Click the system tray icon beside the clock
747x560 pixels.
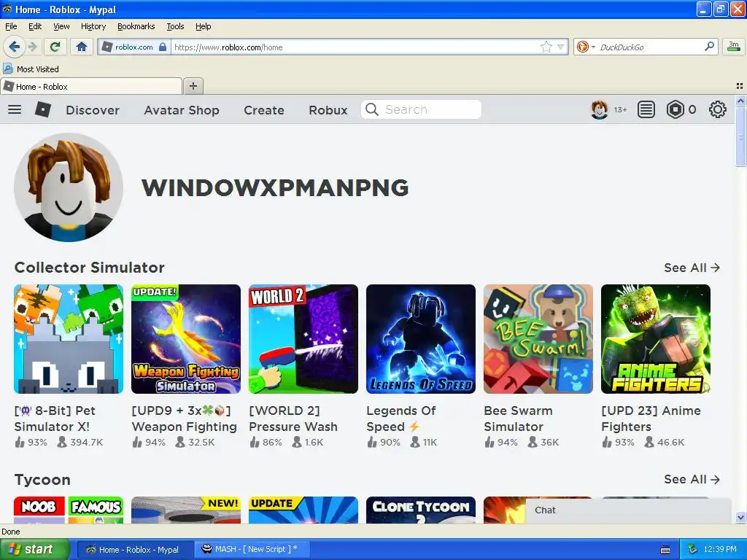click(692, 550)
